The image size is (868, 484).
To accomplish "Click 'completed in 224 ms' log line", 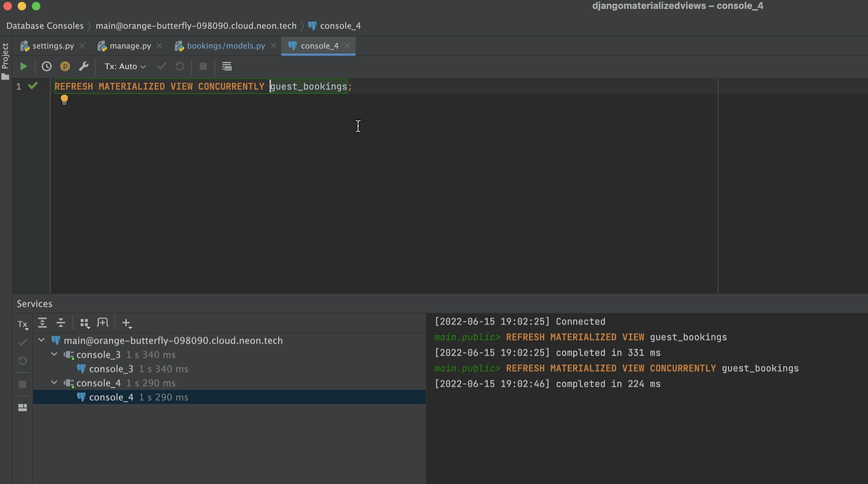I will tap(548, 384).
